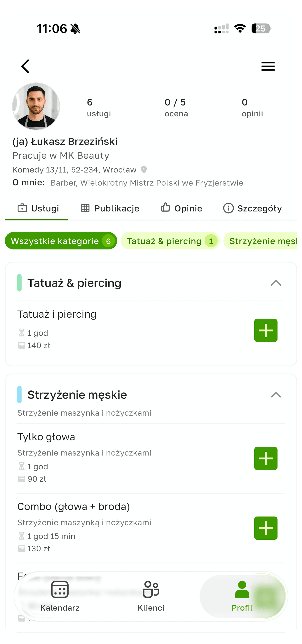Switch to the Opinie tab
302x644 pixels.
[181, 208]
